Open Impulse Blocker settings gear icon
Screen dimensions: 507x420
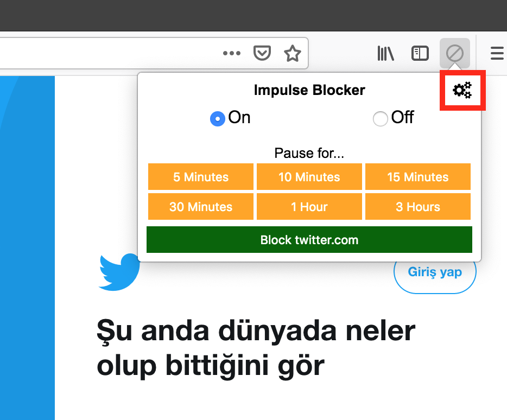click(462, 90)
